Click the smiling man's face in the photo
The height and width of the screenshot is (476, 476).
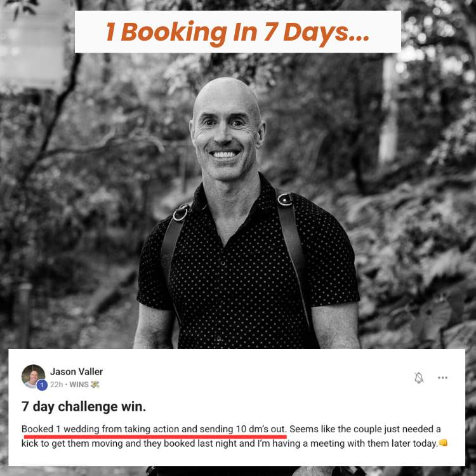click(x=226, y=133)
